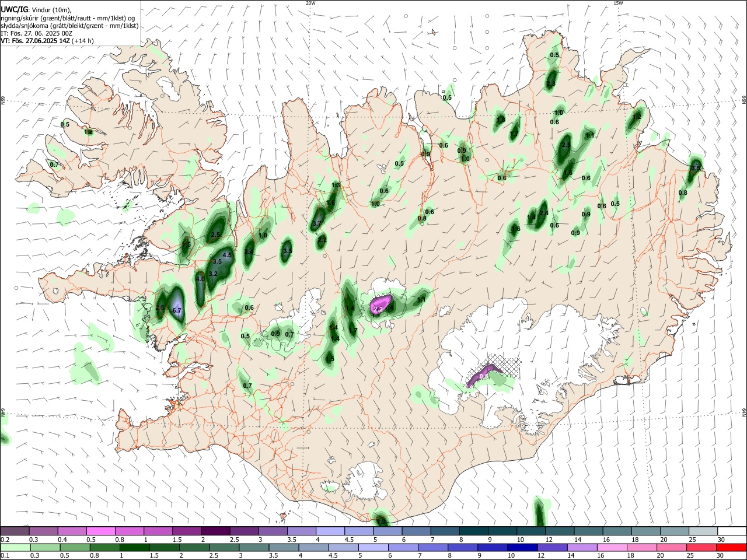Pick the bright red rain swatch labelled 30
The width and height of the screenshot is (747, 560).
coord(731,547)
